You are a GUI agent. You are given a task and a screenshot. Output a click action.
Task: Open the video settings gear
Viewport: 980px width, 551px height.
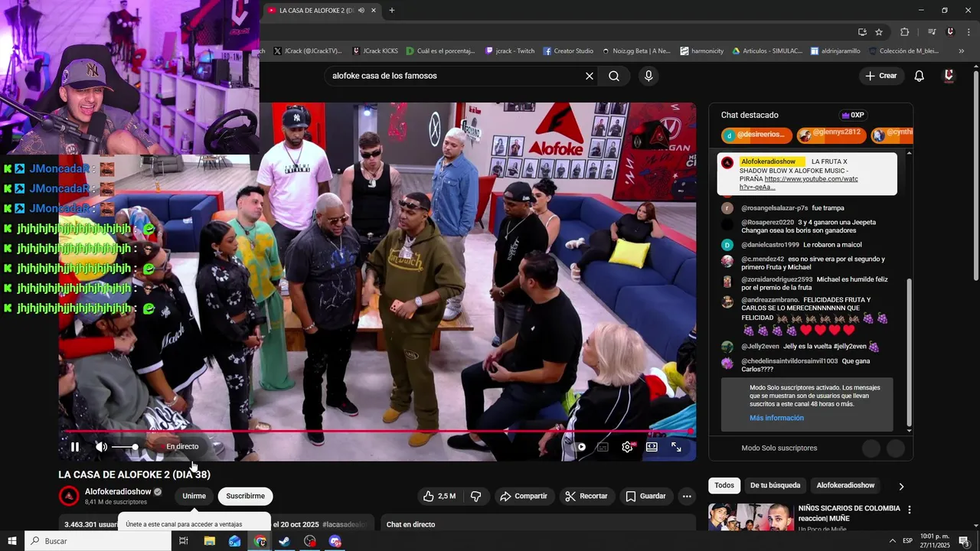627,447
